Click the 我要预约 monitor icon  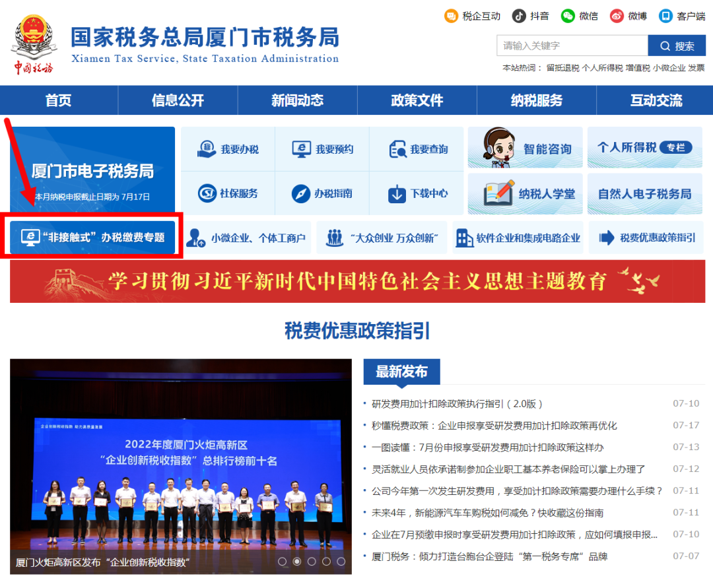click(302, 149)
